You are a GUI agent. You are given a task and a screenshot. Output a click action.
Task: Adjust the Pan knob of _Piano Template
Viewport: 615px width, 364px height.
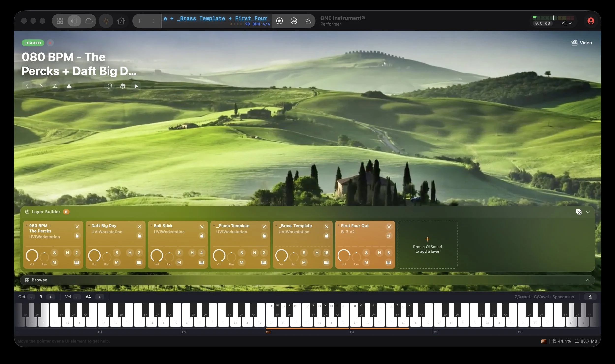(231, 257)
